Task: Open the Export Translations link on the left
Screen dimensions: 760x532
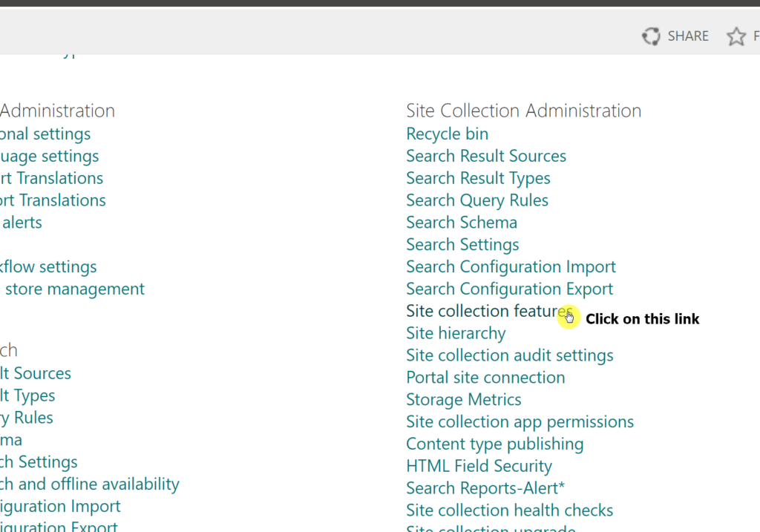Action: click(51, 178)
